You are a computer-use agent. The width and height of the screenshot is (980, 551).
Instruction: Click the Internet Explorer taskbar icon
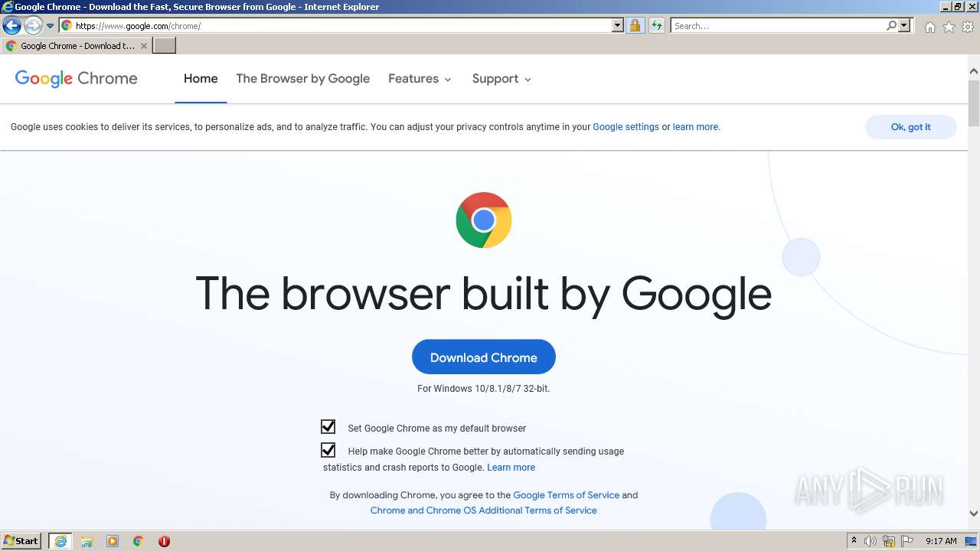[x=60, y=541]
